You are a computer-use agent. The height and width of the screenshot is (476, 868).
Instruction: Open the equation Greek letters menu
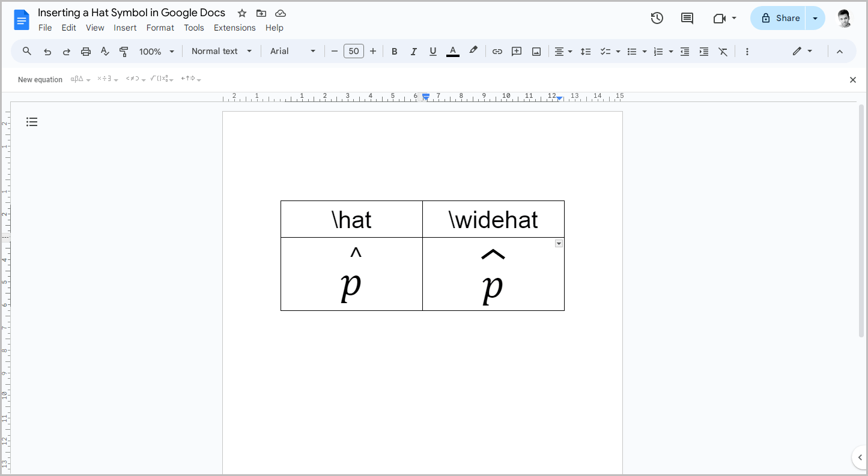click(x=77, y=79)
